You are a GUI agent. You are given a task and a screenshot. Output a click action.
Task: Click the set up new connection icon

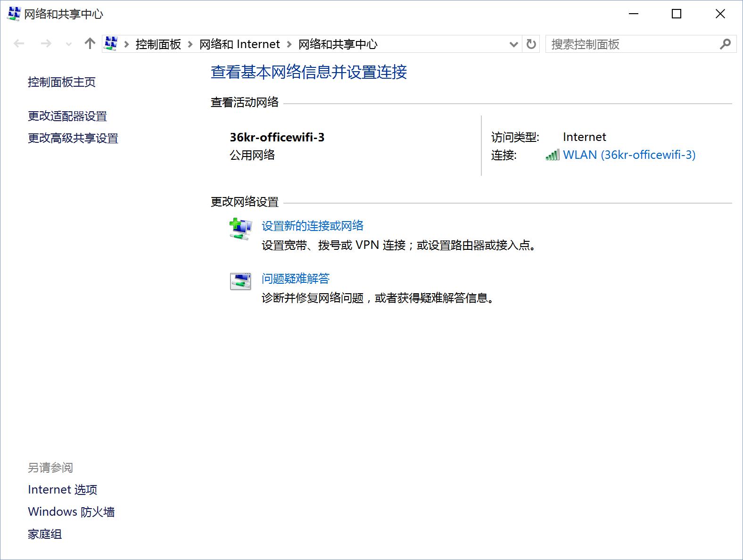[x=240, y=229]
